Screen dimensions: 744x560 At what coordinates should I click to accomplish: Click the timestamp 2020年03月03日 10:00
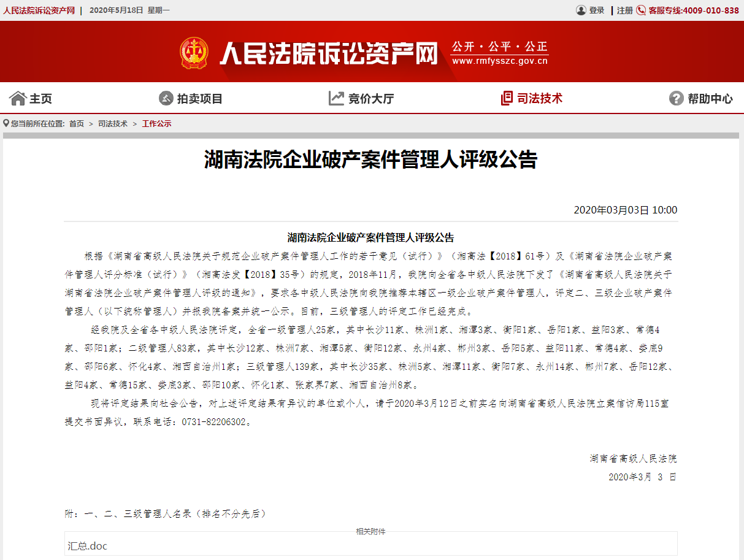pyautogui.click(x=626, y=210)
